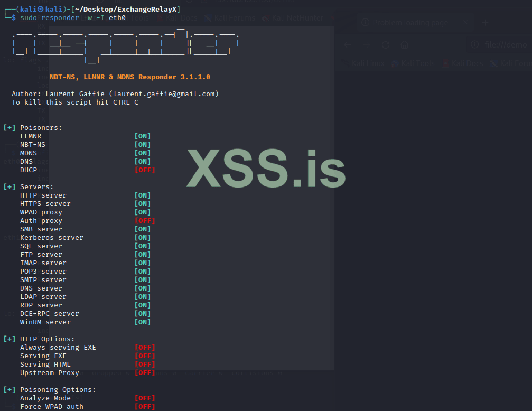Click the Kerberos server row label
The image size is (532, 411).
pos(52,238)
